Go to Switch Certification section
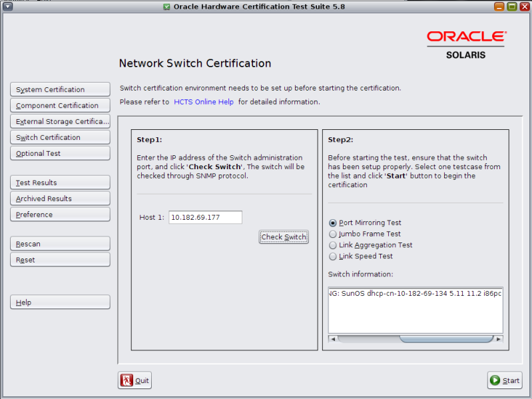532x399 pixels. (x=60, y=137)
